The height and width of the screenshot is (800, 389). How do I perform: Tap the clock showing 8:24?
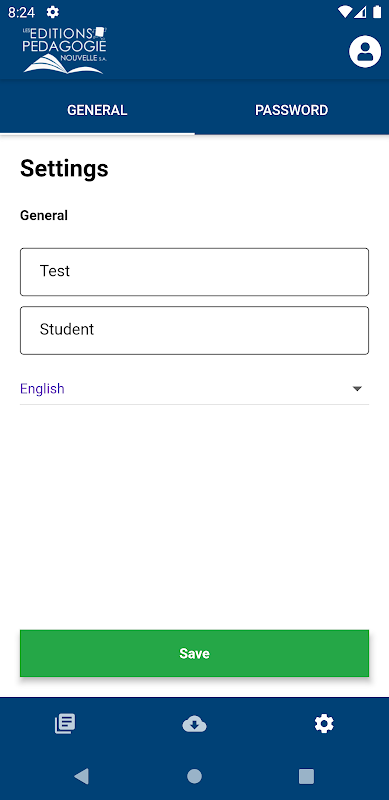21,12
